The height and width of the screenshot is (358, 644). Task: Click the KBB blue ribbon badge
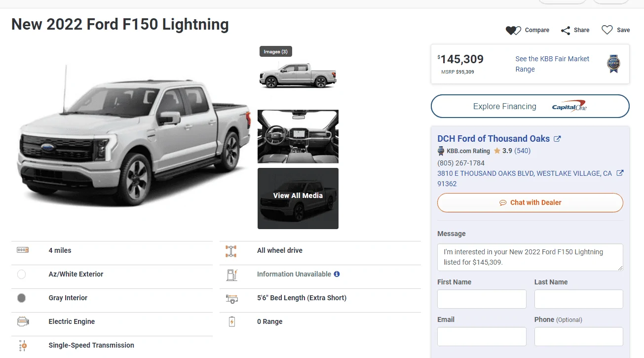pyautogui.click(x=613, y=64)
